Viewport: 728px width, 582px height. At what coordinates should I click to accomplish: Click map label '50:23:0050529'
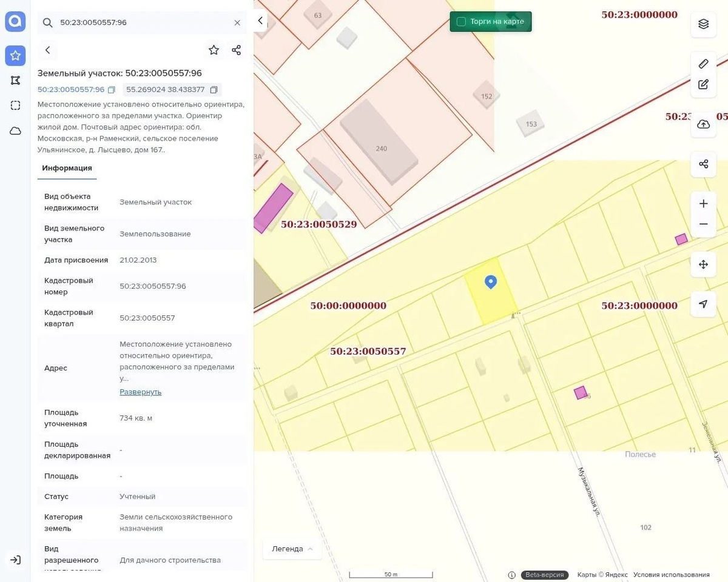click(318, 224)
